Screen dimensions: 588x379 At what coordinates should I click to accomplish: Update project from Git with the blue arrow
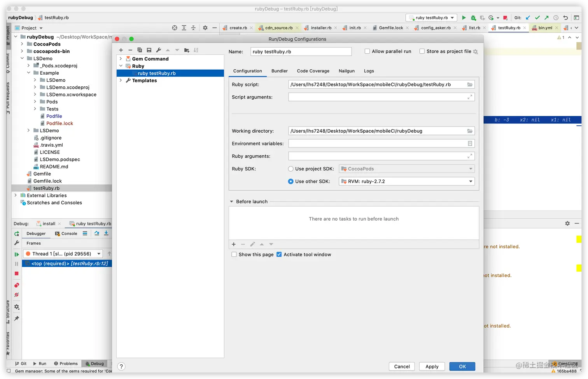pyautogui.click(x=528, y=18)
